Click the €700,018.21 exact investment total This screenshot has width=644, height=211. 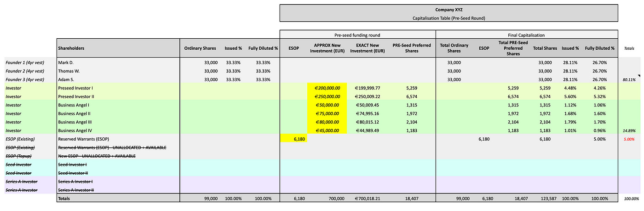point(368,199)
